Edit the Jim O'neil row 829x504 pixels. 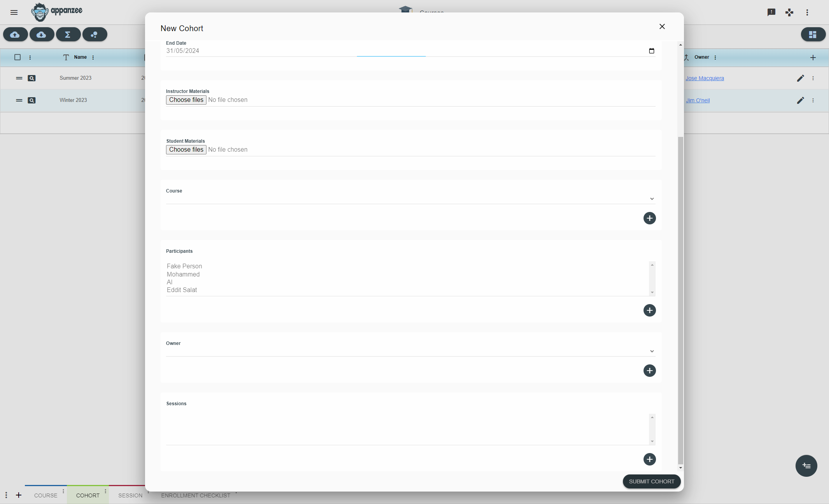tap(800, 100)
